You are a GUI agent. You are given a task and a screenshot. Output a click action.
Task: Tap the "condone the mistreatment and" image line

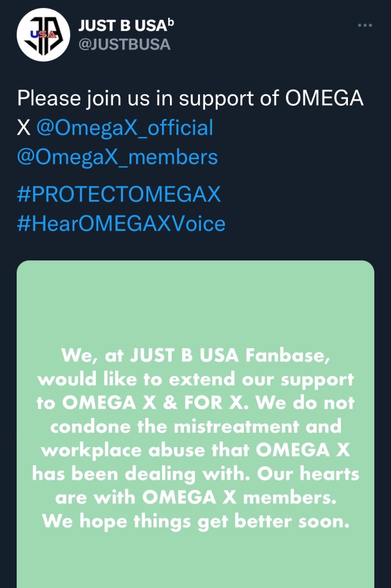click(195, 426)
